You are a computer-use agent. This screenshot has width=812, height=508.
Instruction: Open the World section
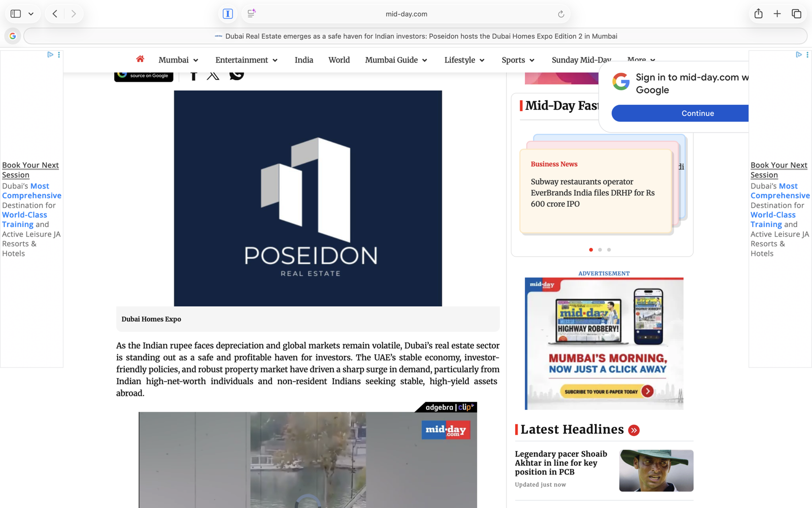click(x=339, y=60)
